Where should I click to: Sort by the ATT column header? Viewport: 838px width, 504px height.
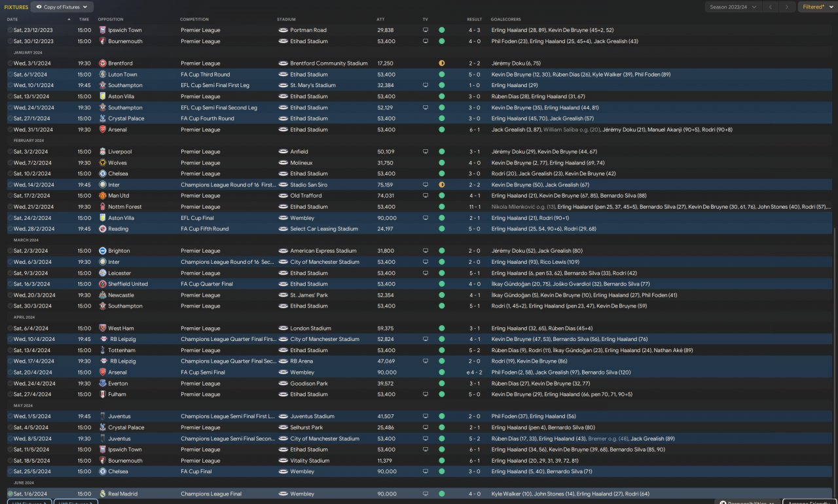pyautogui.click(x=380, y=19)
